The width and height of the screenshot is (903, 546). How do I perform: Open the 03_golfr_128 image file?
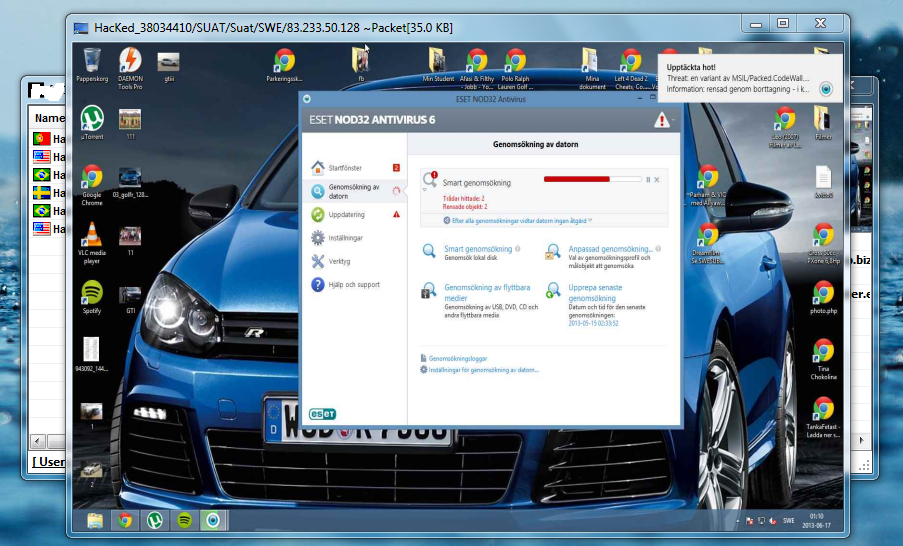130,183
